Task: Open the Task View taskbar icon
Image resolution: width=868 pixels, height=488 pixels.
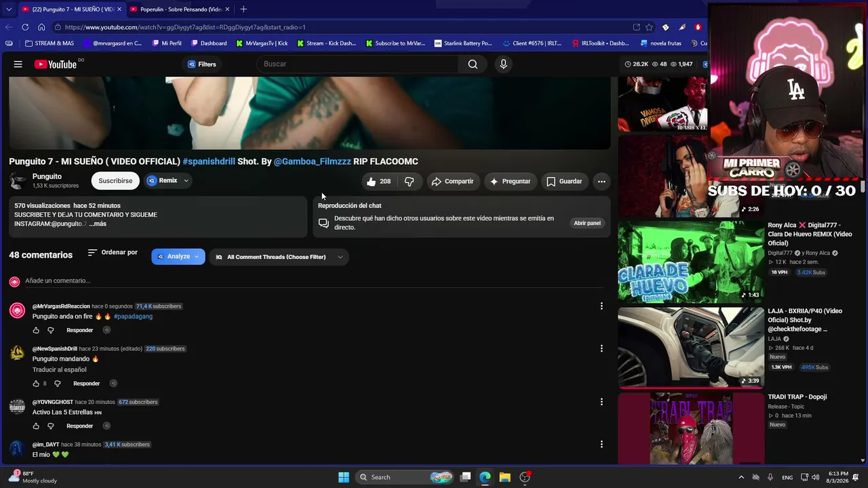Action: point(465,477)
